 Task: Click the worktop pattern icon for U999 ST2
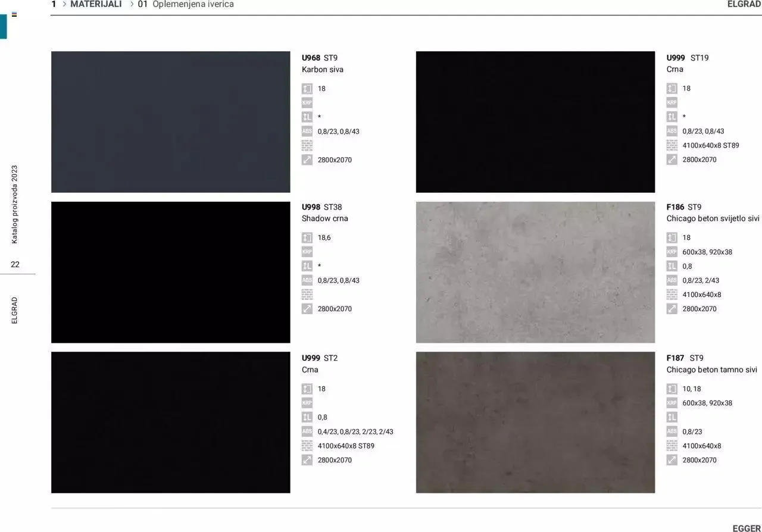(x=307, y=446)
